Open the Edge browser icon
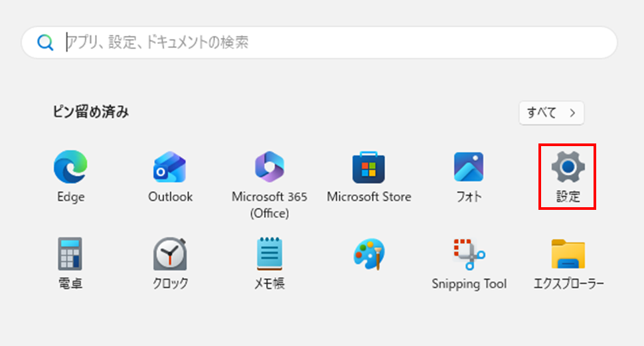This screenshot has height=346, width=644. 70,166
